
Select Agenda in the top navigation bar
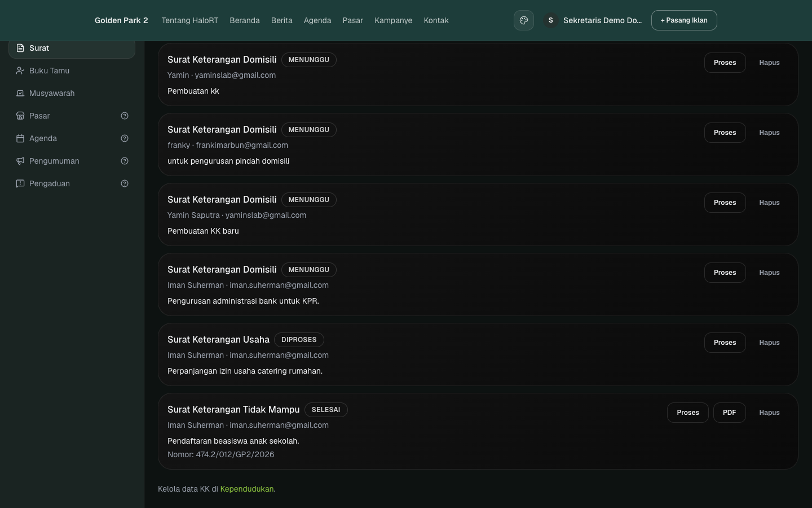point(317,20)
